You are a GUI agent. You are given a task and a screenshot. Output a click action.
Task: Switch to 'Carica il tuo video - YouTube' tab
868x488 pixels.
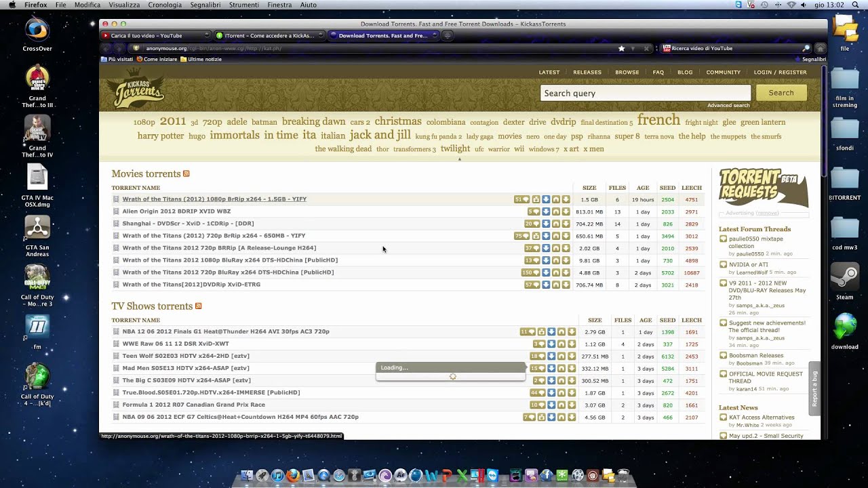156,36
